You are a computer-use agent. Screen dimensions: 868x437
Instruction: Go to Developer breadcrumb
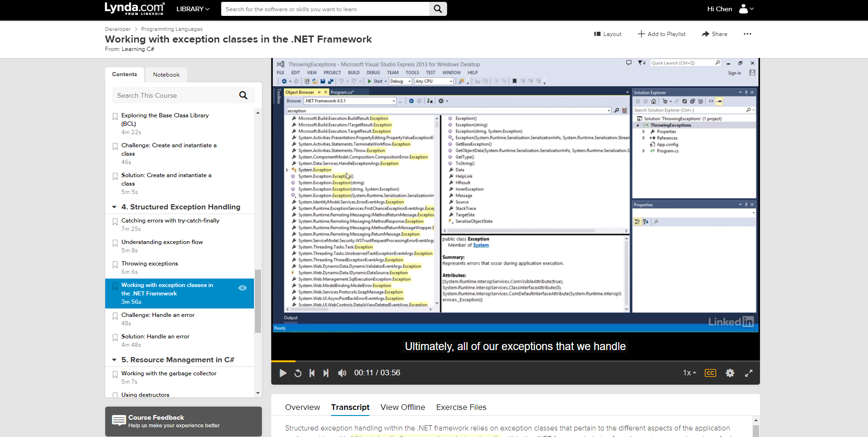click(118, 29)
